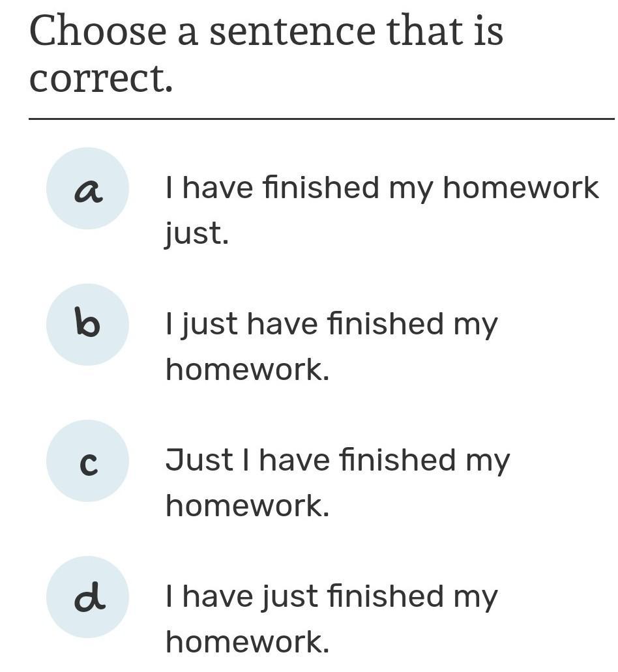Image resolution: width=618 pixels, height=672 pixels.
Task: Select the circle labeled c
Action: click(87, 461)
